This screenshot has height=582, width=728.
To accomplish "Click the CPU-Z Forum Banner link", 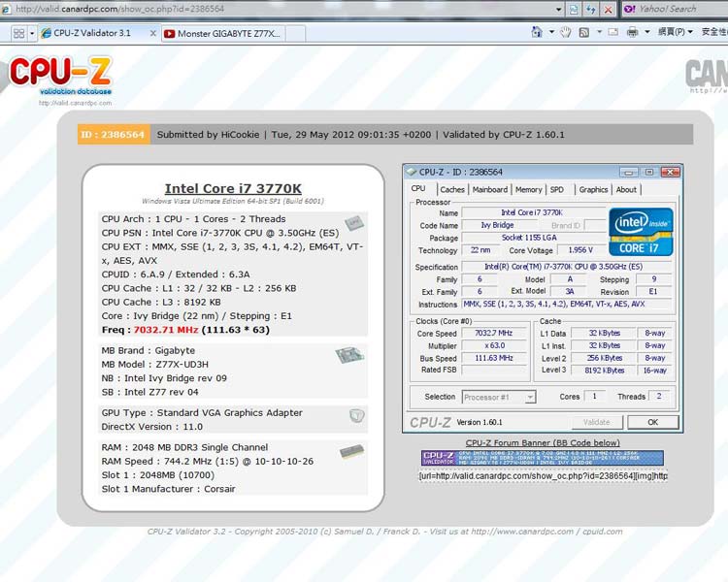I will [x=543, y=443].
